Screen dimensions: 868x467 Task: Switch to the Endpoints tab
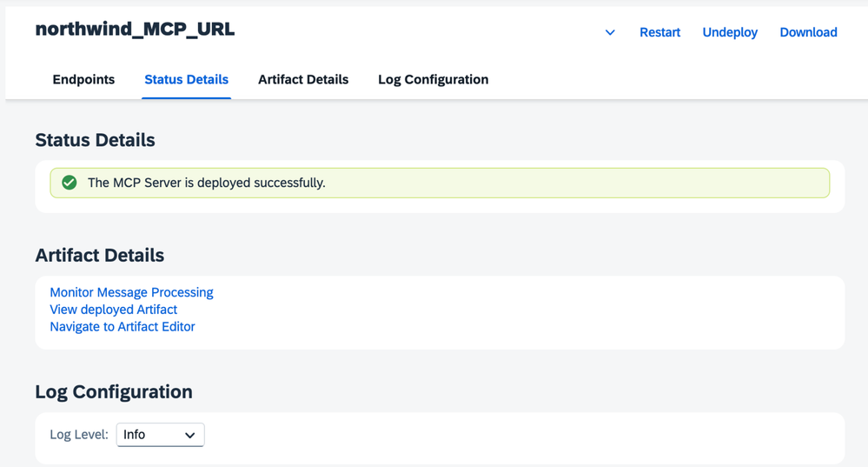(83, 80)
